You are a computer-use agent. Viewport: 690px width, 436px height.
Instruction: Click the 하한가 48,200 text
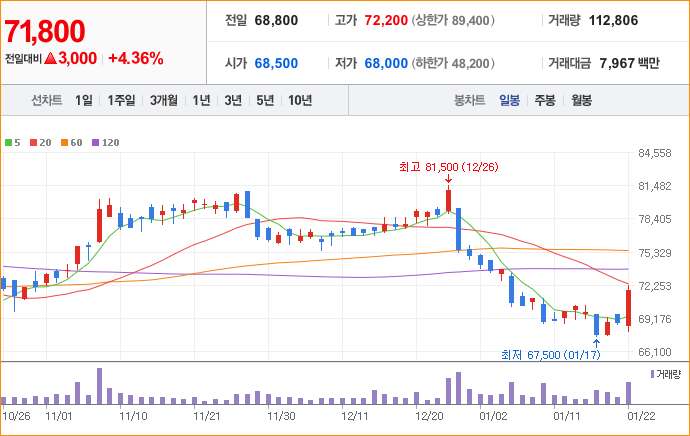[x=453, y=63]
